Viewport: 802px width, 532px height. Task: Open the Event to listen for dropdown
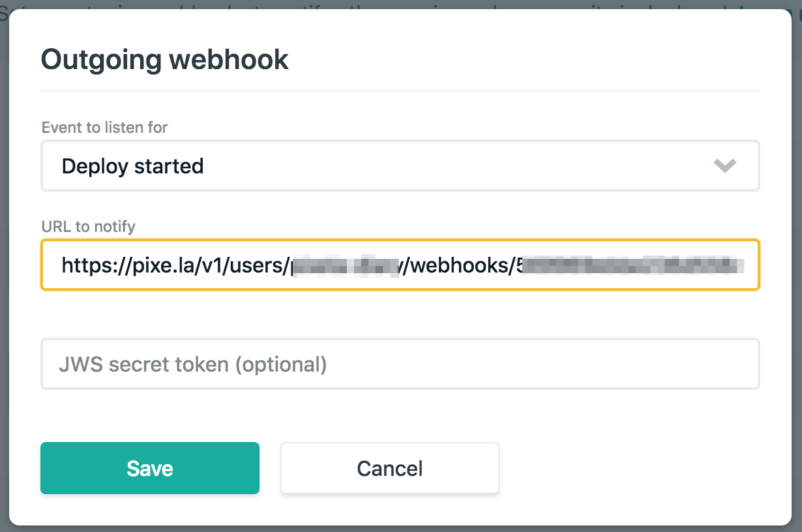(399, 166)
